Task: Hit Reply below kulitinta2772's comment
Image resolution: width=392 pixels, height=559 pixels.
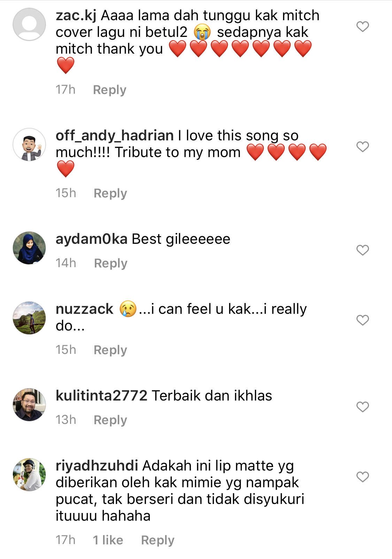Action: pyautogui.click(x=110, y=420)
